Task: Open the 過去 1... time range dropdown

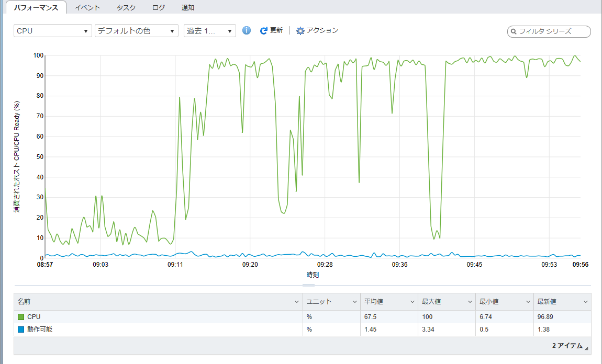Action: [209, 31]
